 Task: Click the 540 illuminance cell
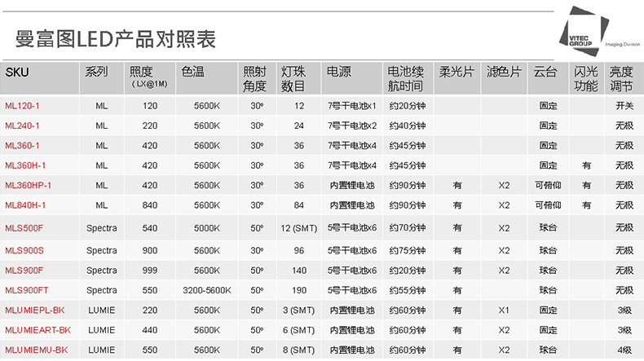150,228
